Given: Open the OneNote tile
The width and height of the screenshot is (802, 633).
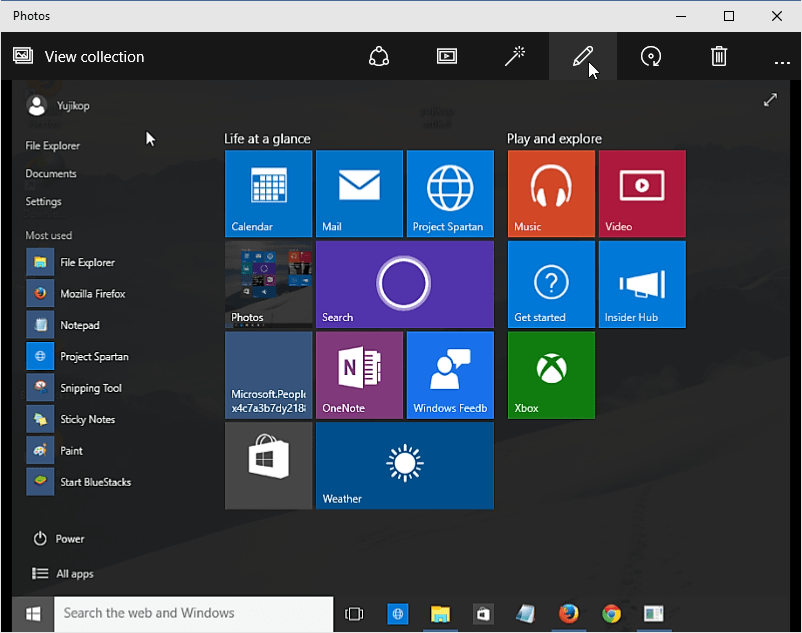Looking at the screenshot, I should pos(359,375).
